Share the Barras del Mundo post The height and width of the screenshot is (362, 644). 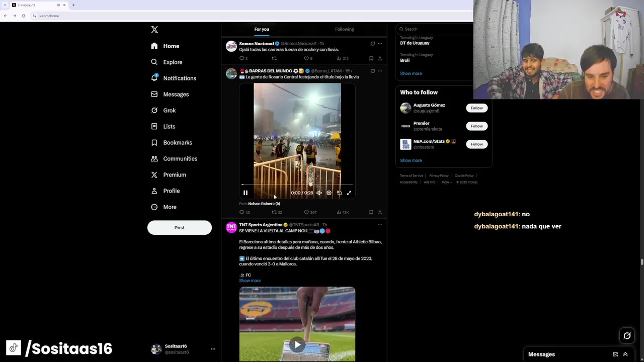tap(380, 212)
